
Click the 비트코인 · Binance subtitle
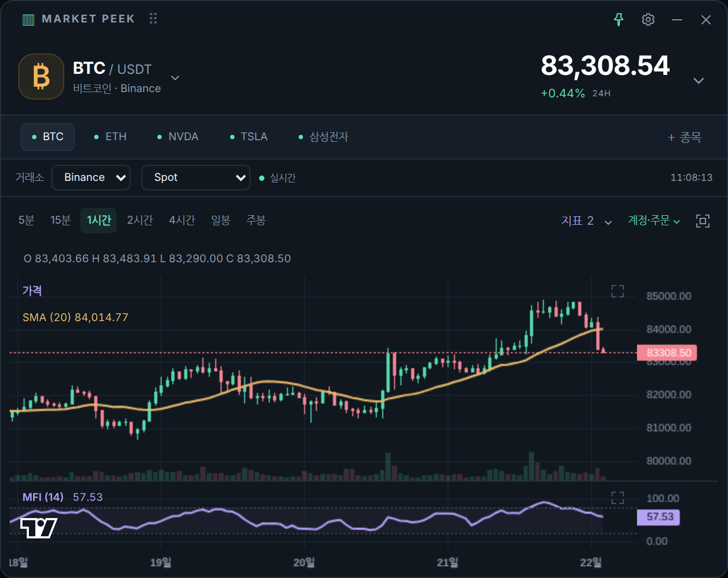coord(117,89)
